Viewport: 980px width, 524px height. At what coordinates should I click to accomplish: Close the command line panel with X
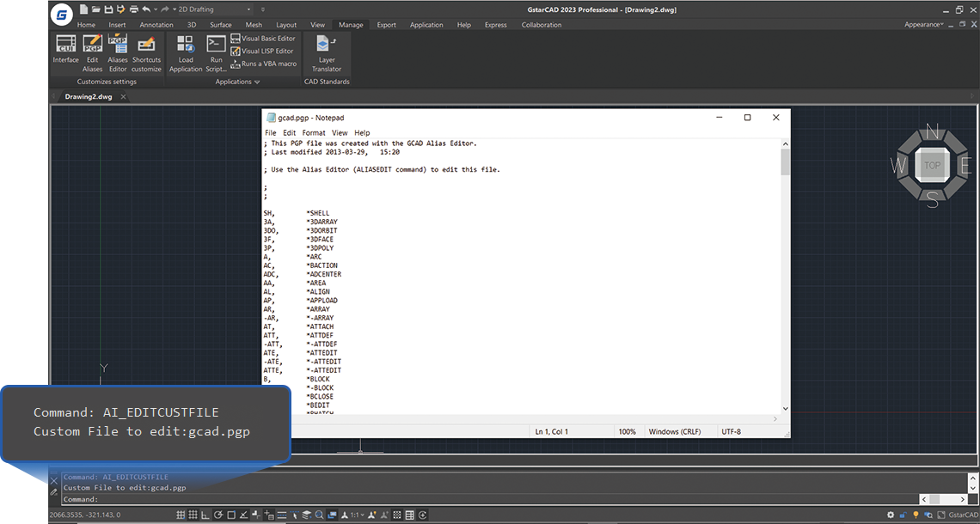[x=54, y=480]
